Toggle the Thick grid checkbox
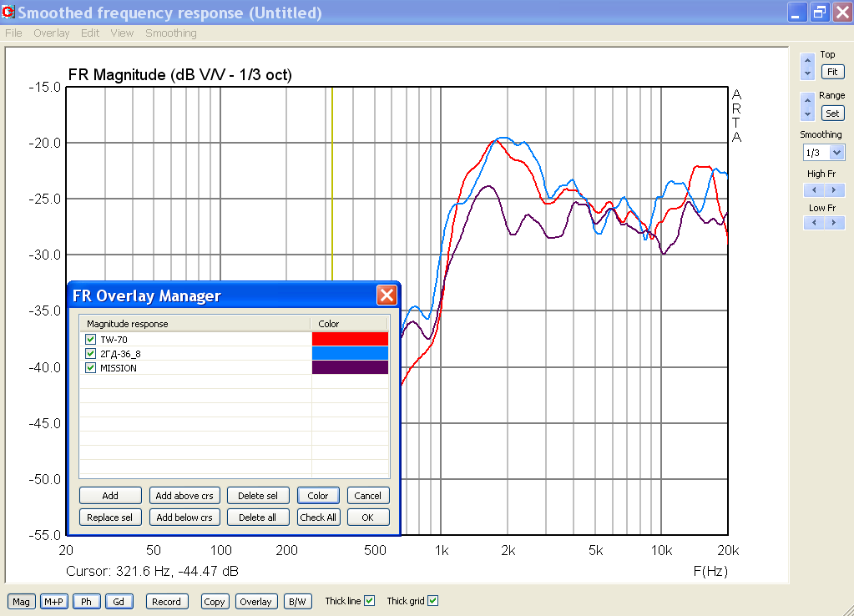Image resolution: width=854 pixels, height=616 pixels. (x=432, y=601)
